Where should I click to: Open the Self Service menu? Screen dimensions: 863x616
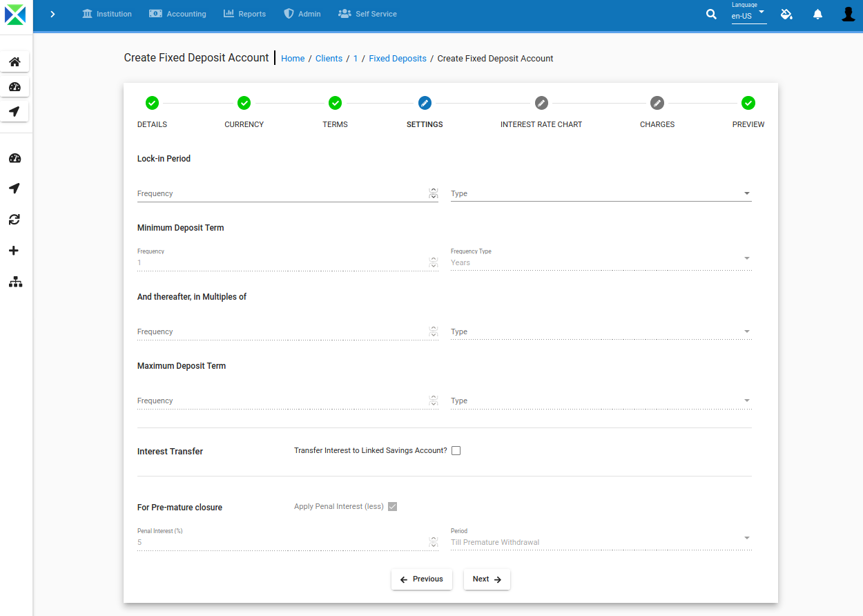click(x=367, y=14)
